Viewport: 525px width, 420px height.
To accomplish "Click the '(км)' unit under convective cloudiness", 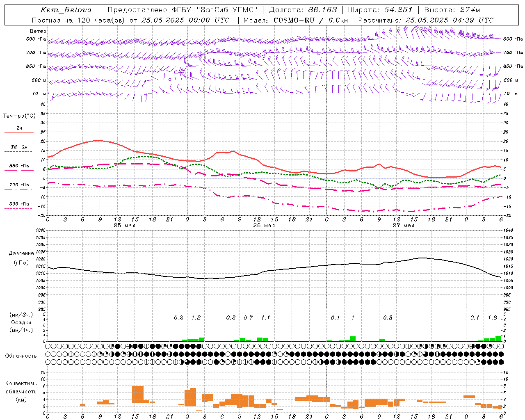I will click(21, 399).
